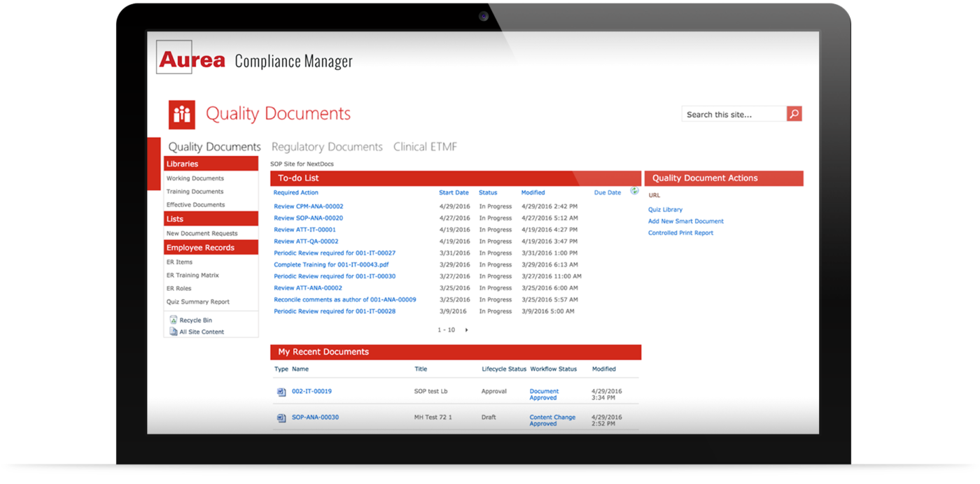The image size is (980, 484).
Task: Sort My Recent Documents by Title
Action: pyautogui.click(x=421, y=369)
